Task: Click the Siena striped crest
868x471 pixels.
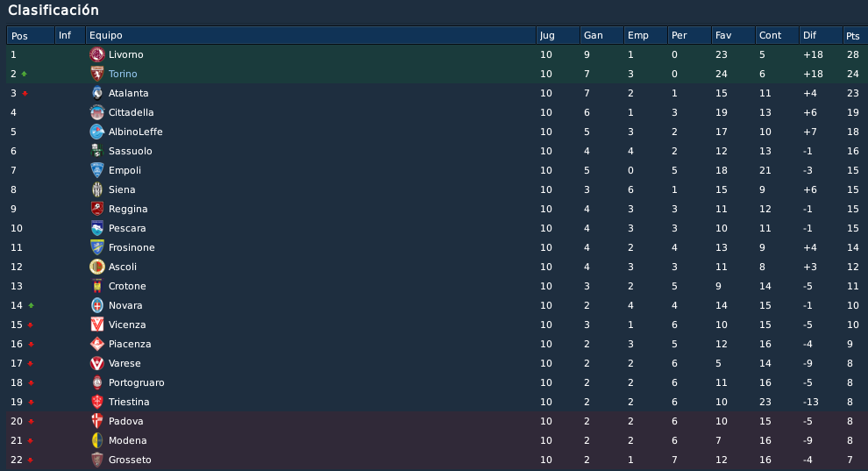Action: (96, 189)
